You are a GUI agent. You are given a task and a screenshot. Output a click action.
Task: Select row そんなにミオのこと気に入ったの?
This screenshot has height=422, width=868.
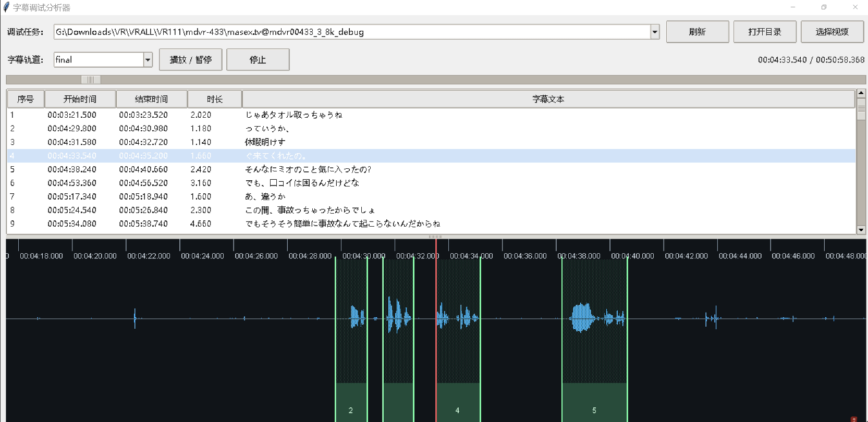pyautogui.click(x=431, y=169)
